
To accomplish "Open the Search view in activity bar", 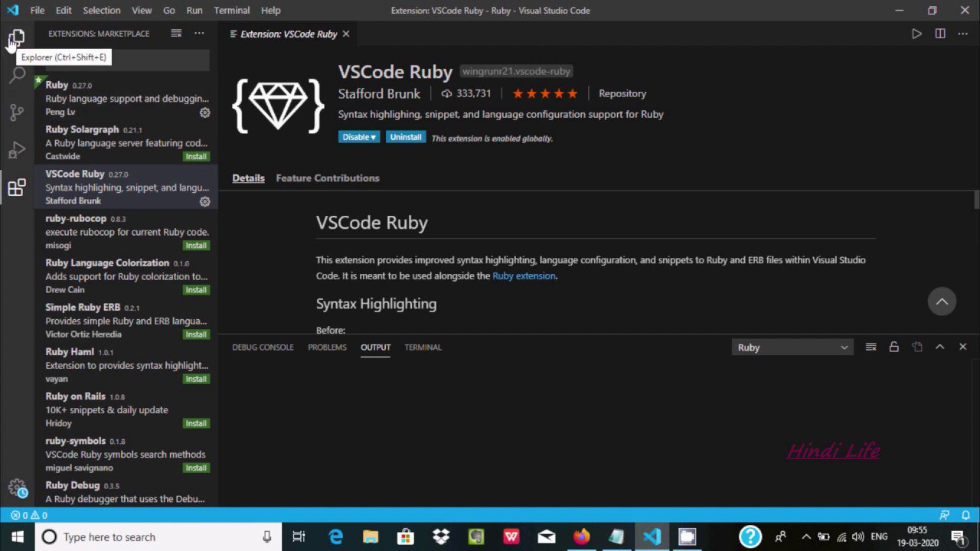I will point(17,74).
